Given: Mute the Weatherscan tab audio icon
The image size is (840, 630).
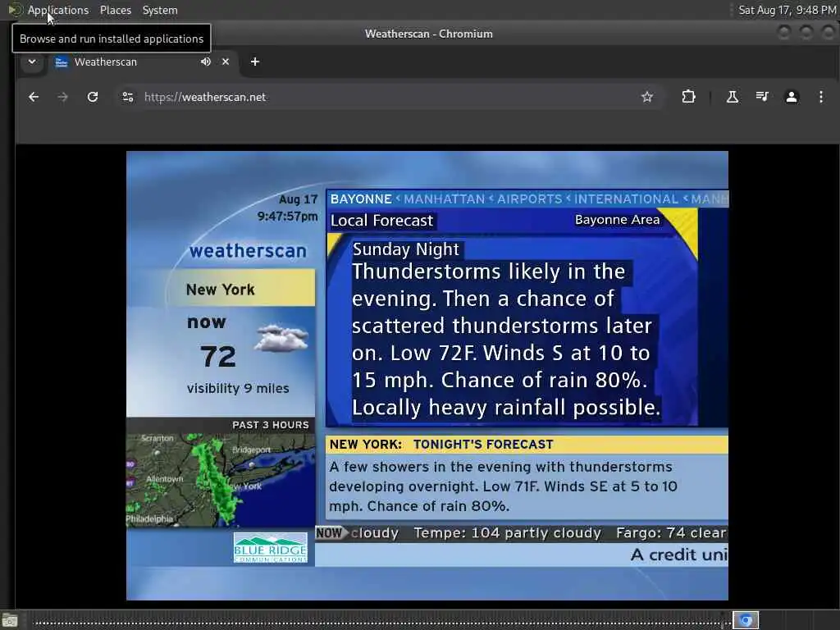Looking at the screenshot, I should coord(206,62).
